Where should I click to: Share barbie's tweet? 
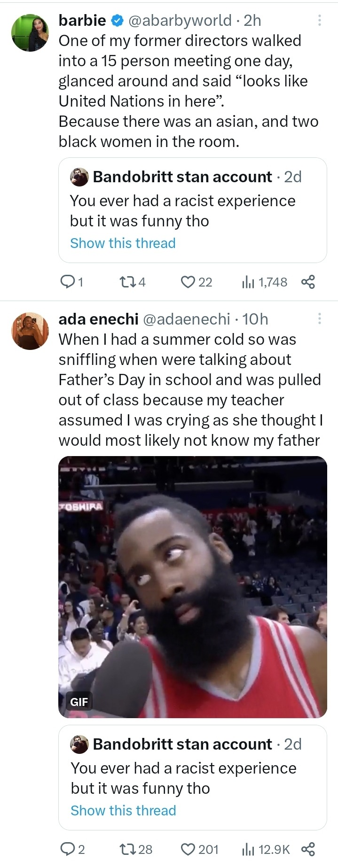308,282
